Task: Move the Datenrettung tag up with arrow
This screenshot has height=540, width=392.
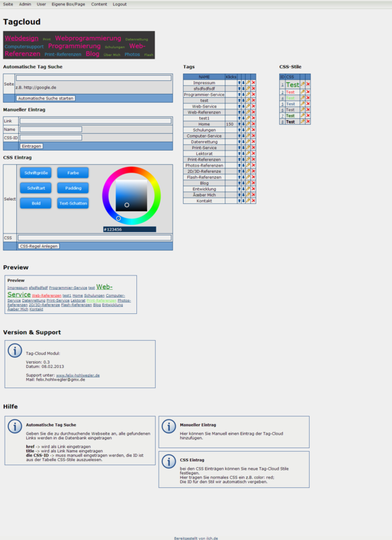Action: (240, 142)
